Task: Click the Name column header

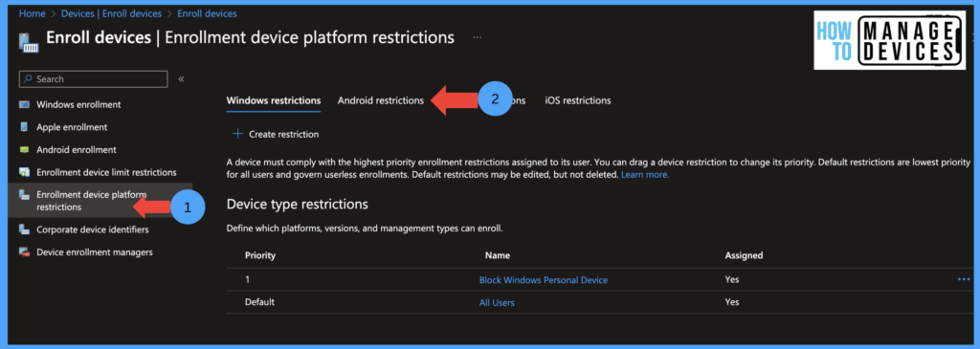Action: pos(498,255)
